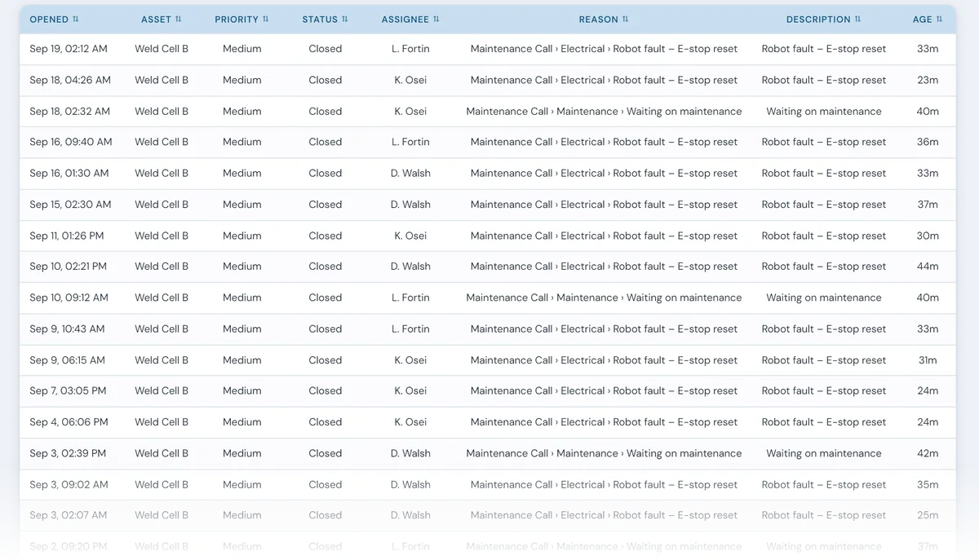This screenshot has width=979, height=560.
Task: Click the 25m age value
Action: tap(928, 515)
